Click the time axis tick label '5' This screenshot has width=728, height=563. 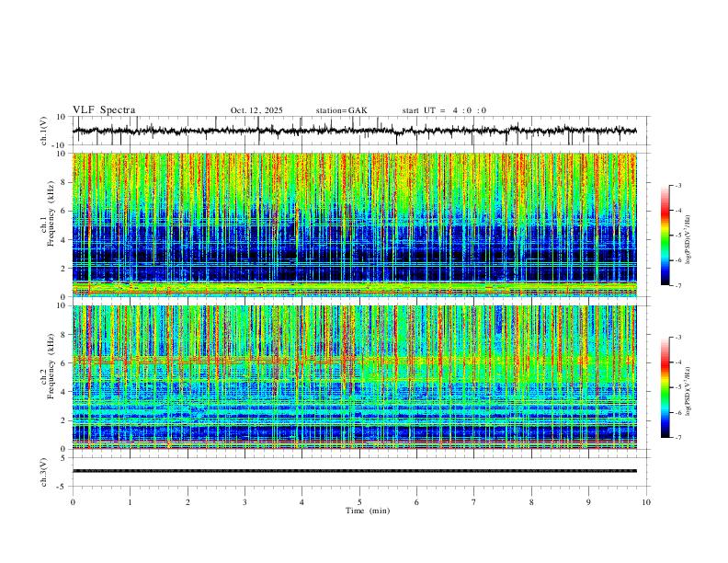point(359,502)
